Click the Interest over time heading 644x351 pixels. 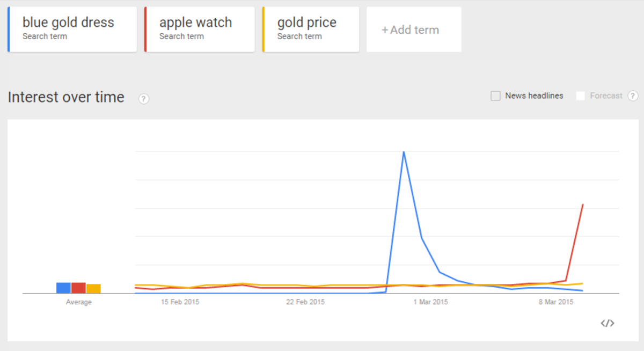click(x=66, y=97)
